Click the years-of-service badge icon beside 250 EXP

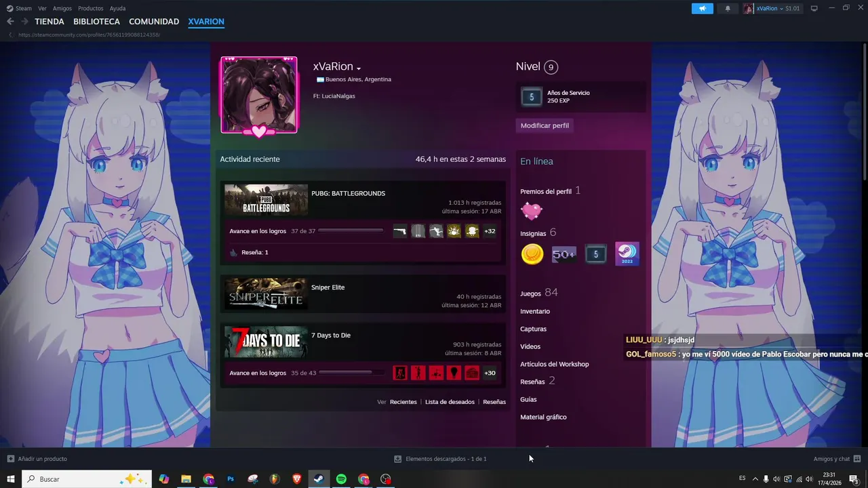pyautogui.click(x=532, y=97)
